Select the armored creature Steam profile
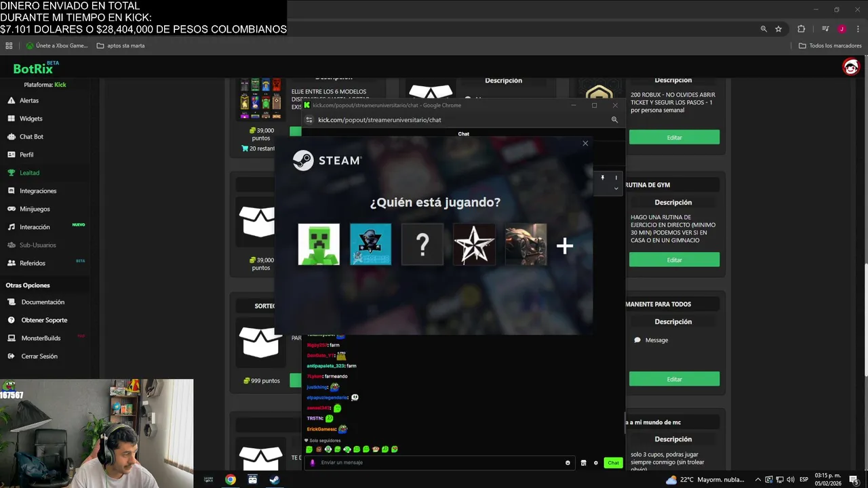This screenshot has width=868, height=488. coord(526,244)
